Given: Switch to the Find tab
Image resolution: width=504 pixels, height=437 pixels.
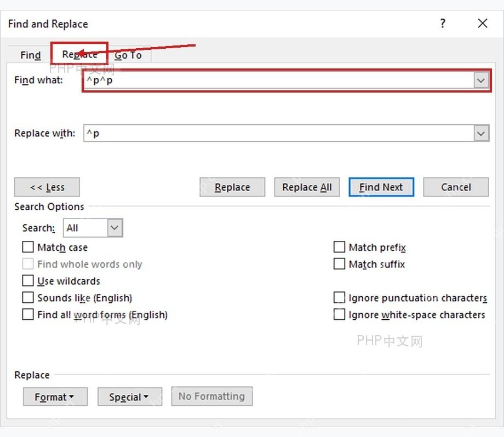Looking at the screenshot, I should (31, 55).
